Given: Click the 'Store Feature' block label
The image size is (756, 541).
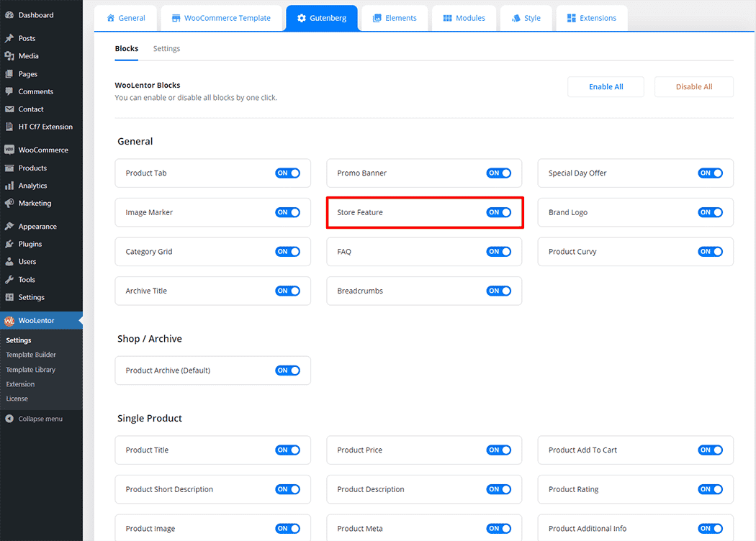Looking at the screenshot, I should pyautogui.click(x=360, y=212).
